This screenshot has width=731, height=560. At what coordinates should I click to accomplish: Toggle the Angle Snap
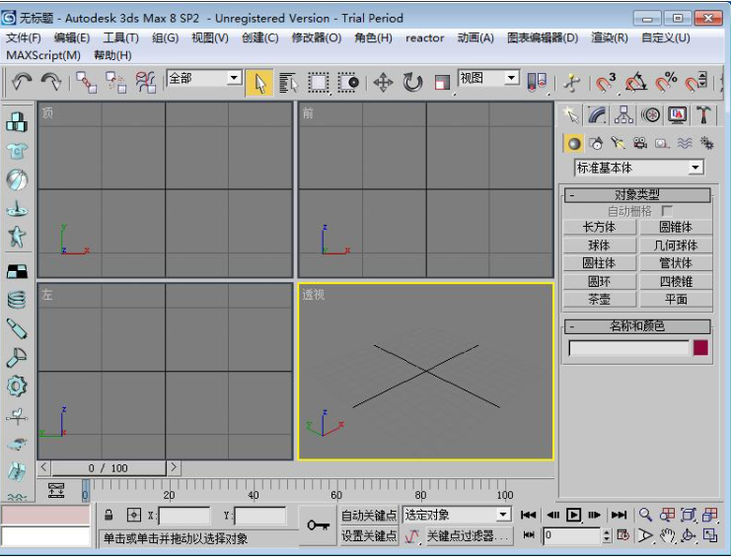[636, 82]
